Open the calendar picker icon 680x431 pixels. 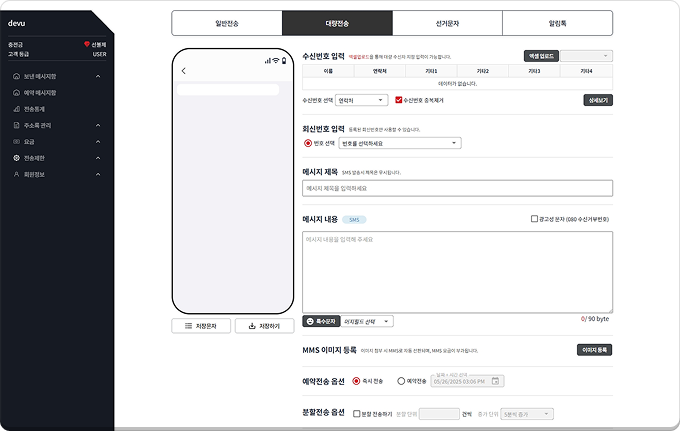(495, 381)
